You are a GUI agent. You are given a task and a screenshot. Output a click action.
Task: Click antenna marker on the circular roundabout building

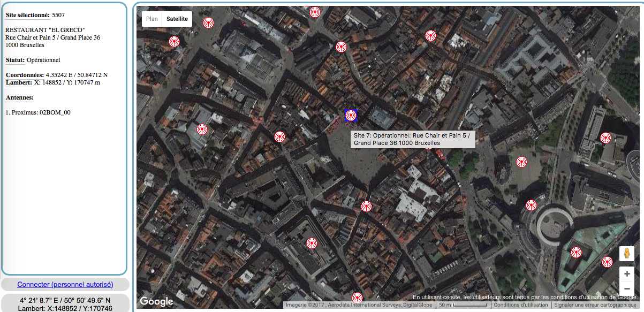coord(531,205)
